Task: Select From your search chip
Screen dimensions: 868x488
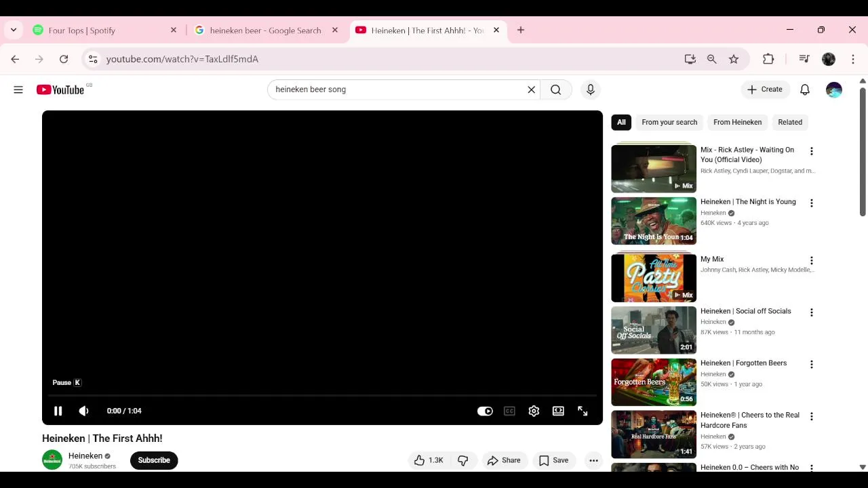Action: [669, 122]
